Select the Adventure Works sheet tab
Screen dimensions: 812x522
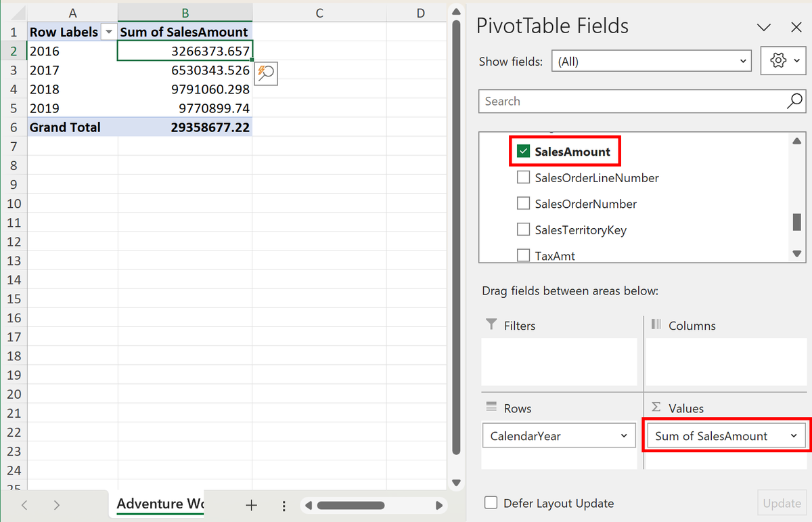(159, 504)
